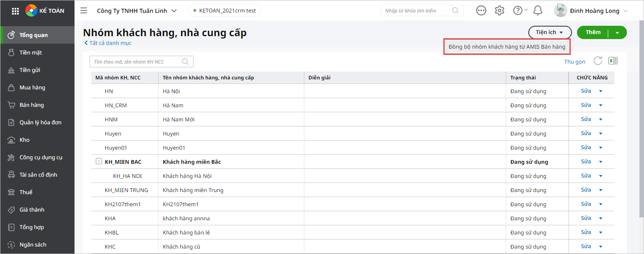Open the dropdown arrow beside Thêm button
Image resolution: width=644 pixels, height=254 pixels.
(617, 32)
